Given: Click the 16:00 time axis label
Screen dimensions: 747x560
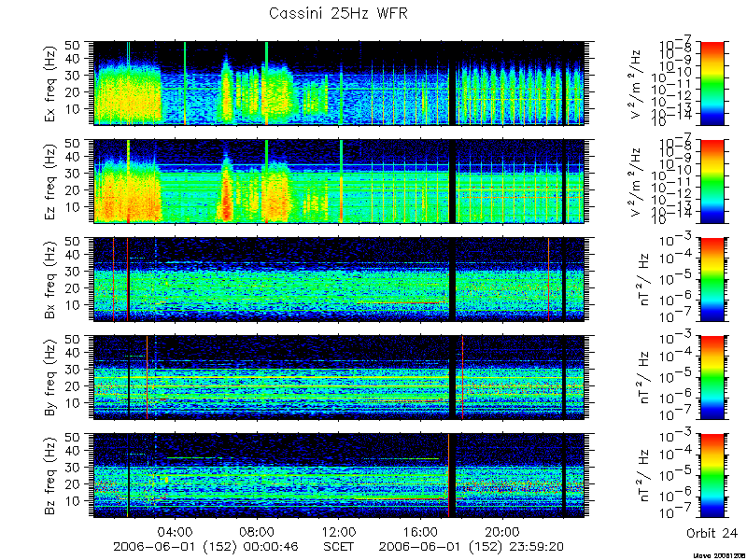Looking at the screenshot, I should pos(421,531).
